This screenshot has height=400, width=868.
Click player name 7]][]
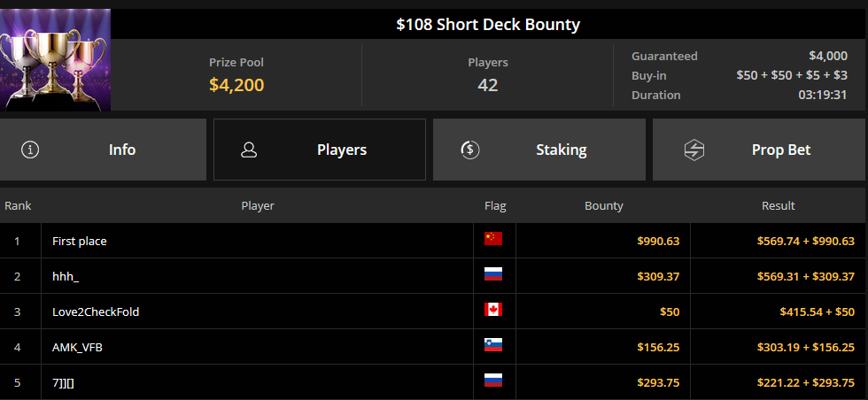63,383
